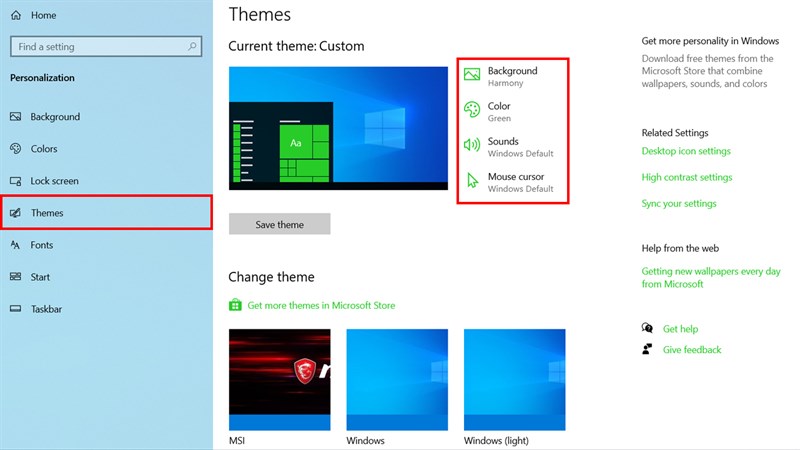Open Getting new wallpapers every day link

[x=711, y=278]
